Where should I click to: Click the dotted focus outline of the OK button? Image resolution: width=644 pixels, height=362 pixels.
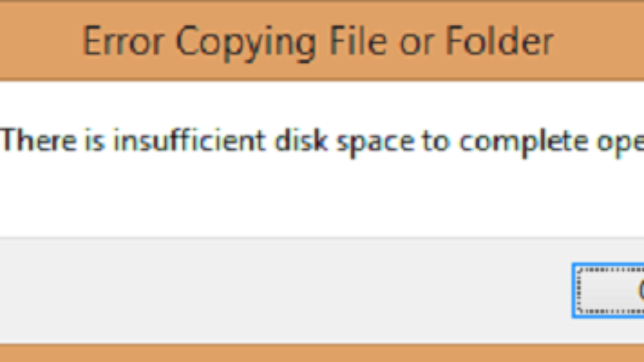point(579,291)
